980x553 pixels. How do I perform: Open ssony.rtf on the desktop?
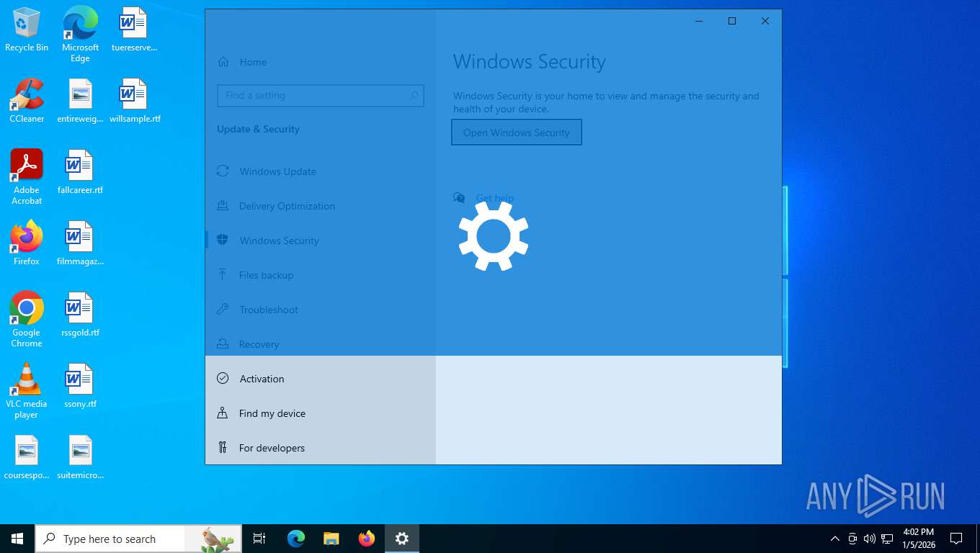click(80, 386)
